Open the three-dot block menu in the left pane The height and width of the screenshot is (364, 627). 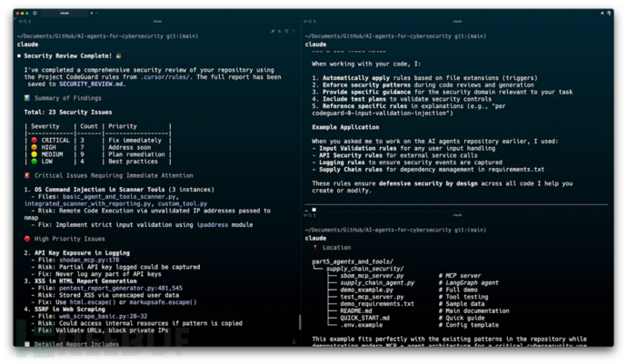294,31
